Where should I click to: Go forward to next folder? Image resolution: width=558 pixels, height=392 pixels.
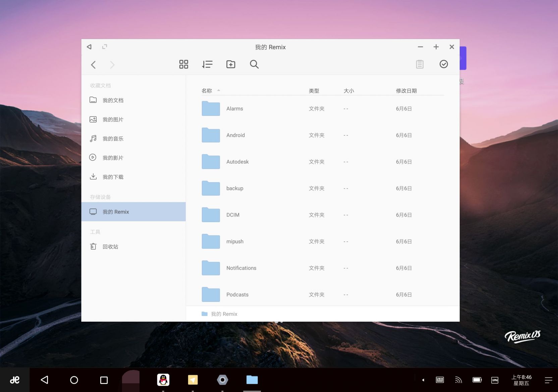click(x=112, y=65)
